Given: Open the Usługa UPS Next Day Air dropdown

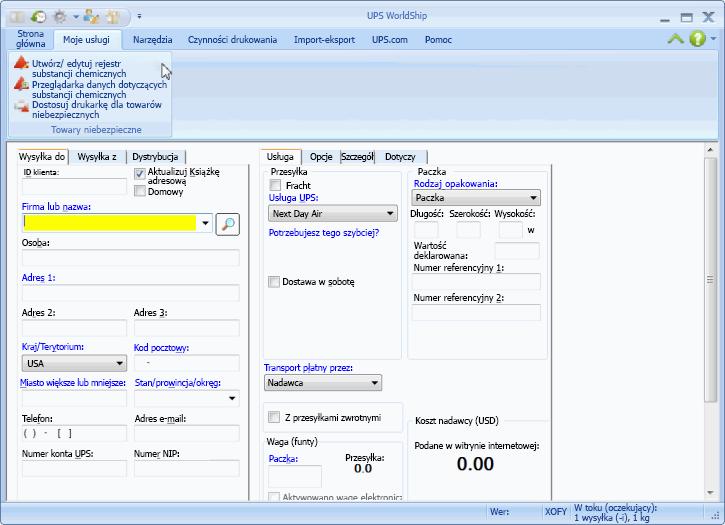Looking at the screenshot, I should (332, 214).
